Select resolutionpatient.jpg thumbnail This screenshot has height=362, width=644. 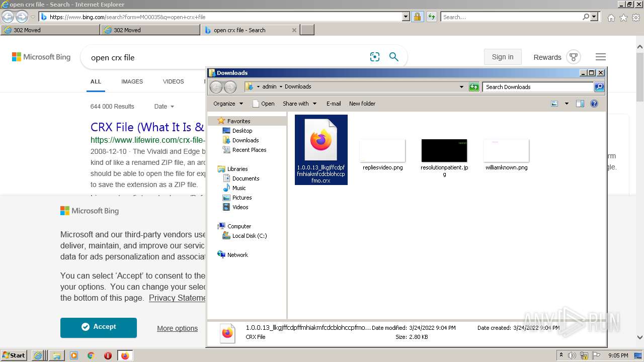point(444,150)
